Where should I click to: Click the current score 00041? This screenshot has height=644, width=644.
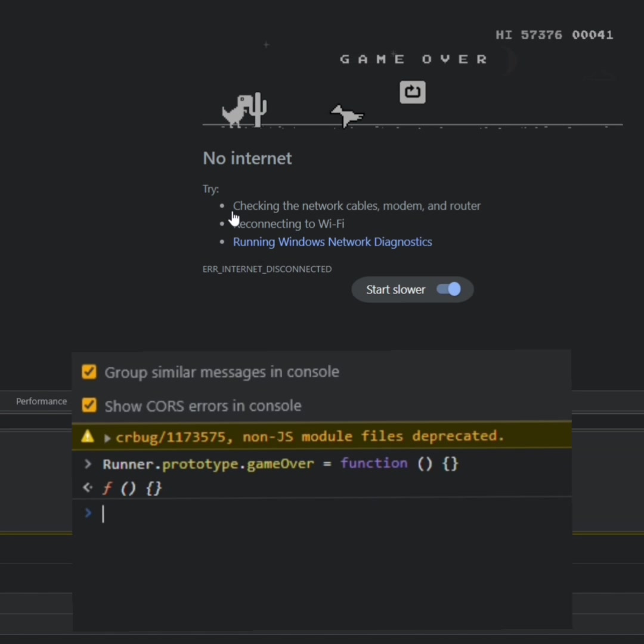[x=593, y=35]
